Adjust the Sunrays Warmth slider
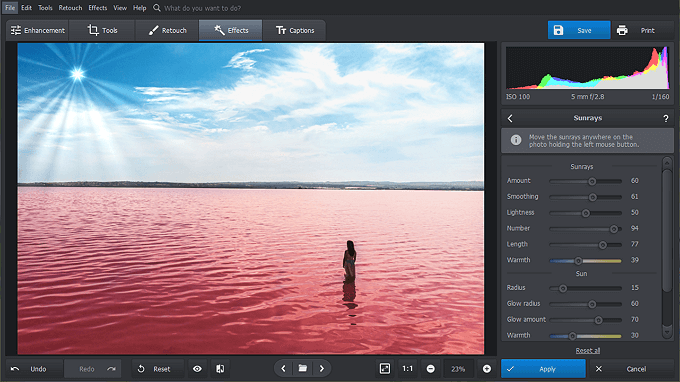680x382 pixels. tap(585, 261)
